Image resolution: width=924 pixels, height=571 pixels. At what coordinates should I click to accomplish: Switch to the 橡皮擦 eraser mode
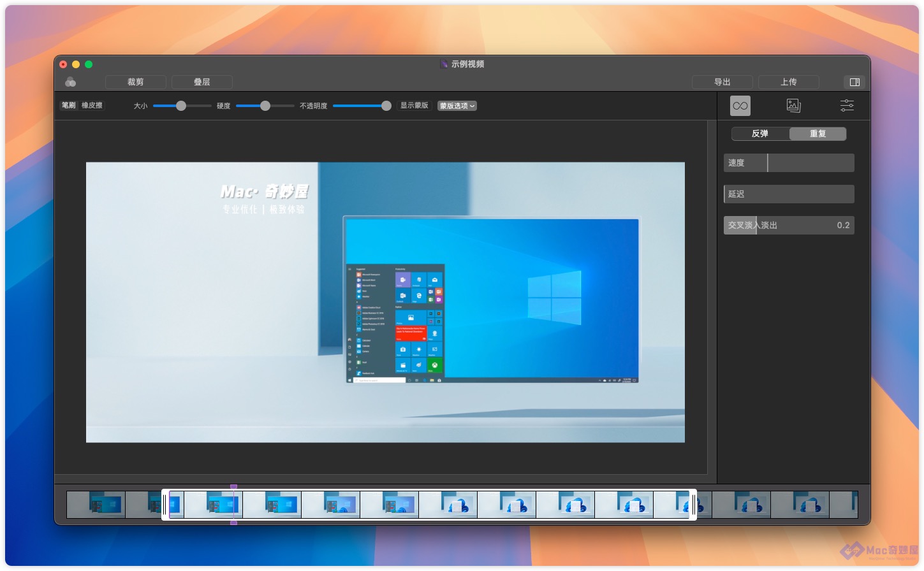point(92,106)
